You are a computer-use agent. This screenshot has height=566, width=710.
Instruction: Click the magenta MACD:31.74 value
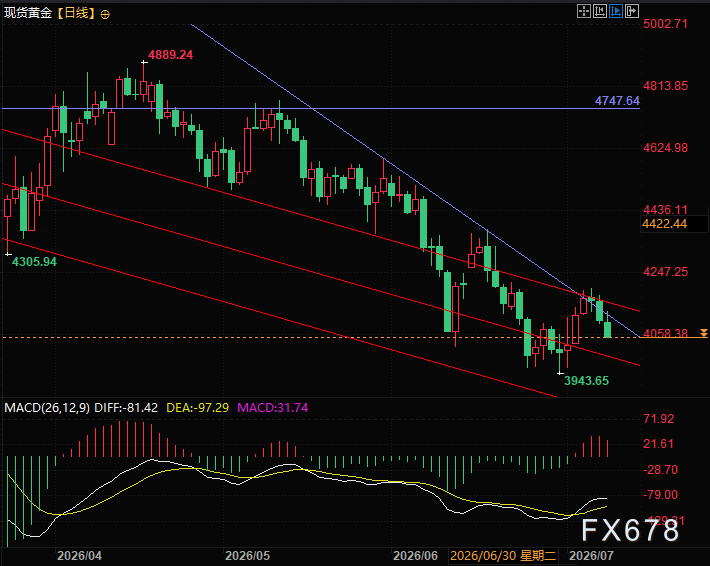273,408
